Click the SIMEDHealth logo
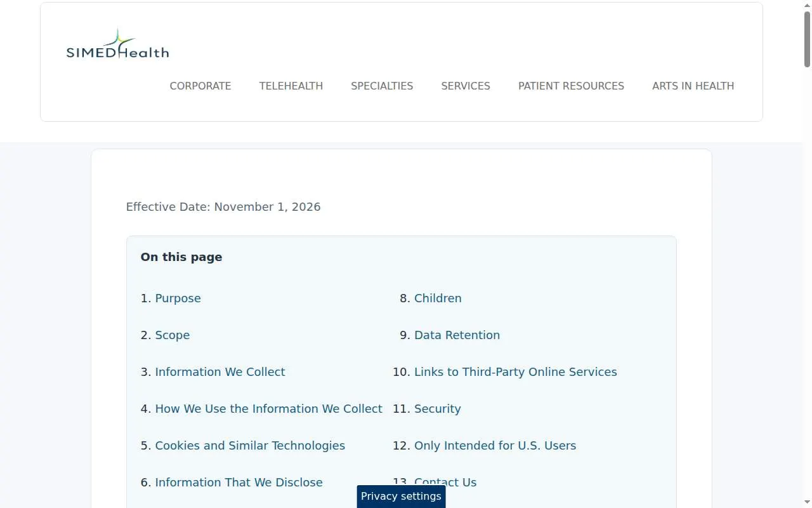 [x=117, y=44]
